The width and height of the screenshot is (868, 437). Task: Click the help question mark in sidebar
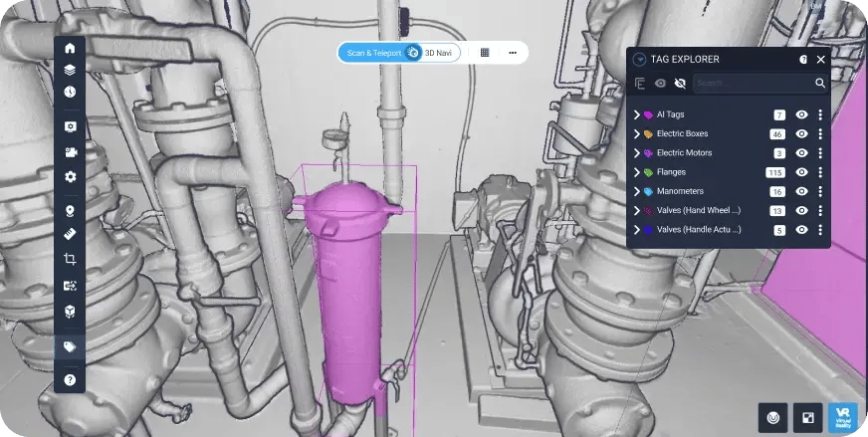click(x=70, y=380)
